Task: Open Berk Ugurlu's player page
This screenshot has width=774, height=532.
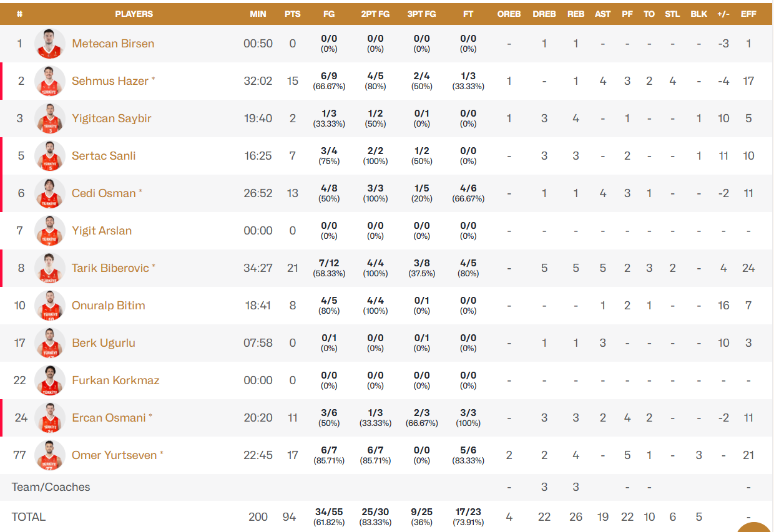Action: click(104, 343)
